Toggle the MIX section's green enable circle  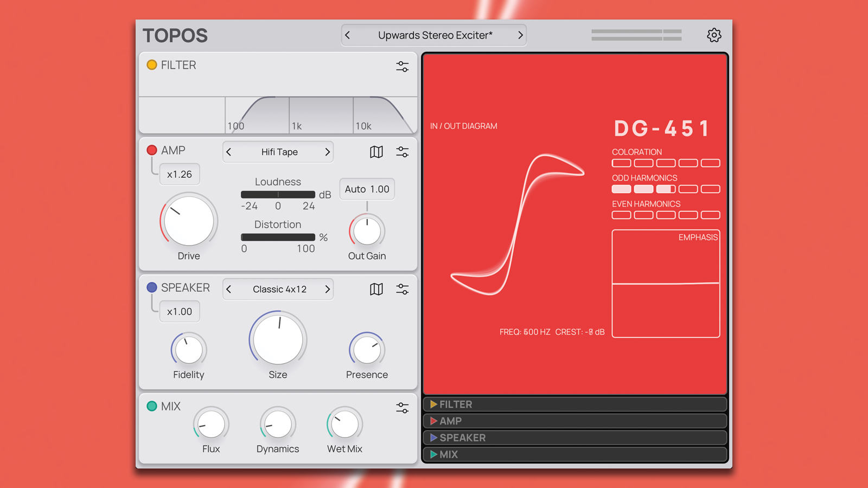151,406
